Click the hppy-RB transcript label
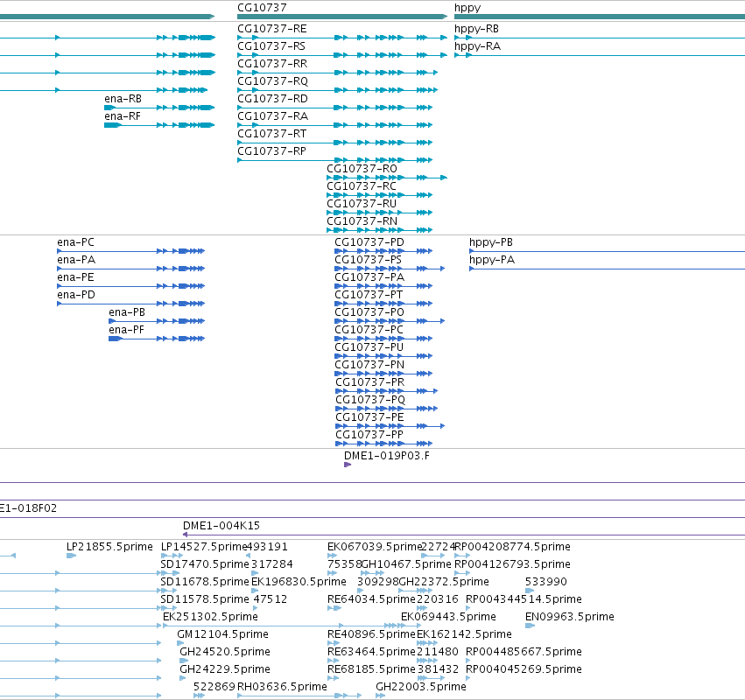This screenshot has width=745, height=700. pos(476,29)
